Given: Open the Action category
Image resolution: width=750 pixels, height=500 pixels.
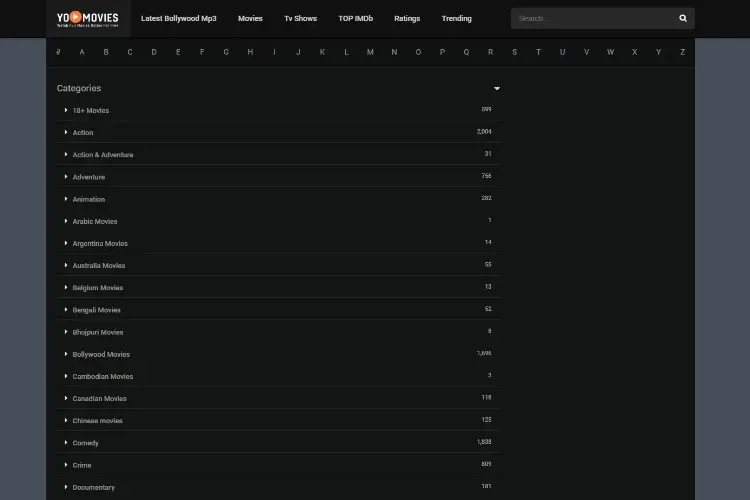Looking at the screenshot, I should tap(83, 133).
